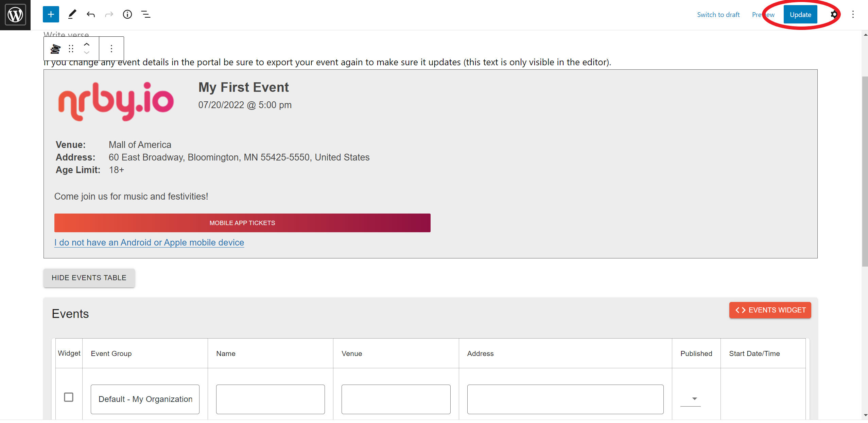Image resolution: width=868 pixels, height=423 pixels.
Task: Open the block options three-dot menu
Action: point(111,49)
